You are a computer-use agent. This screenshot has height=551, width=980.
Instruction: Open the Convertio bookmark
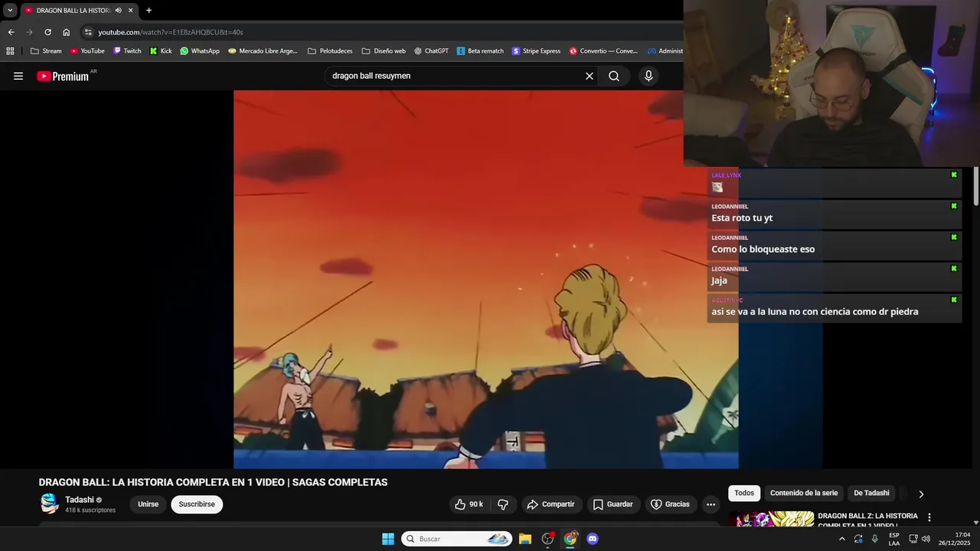click(x=603, y=51)
